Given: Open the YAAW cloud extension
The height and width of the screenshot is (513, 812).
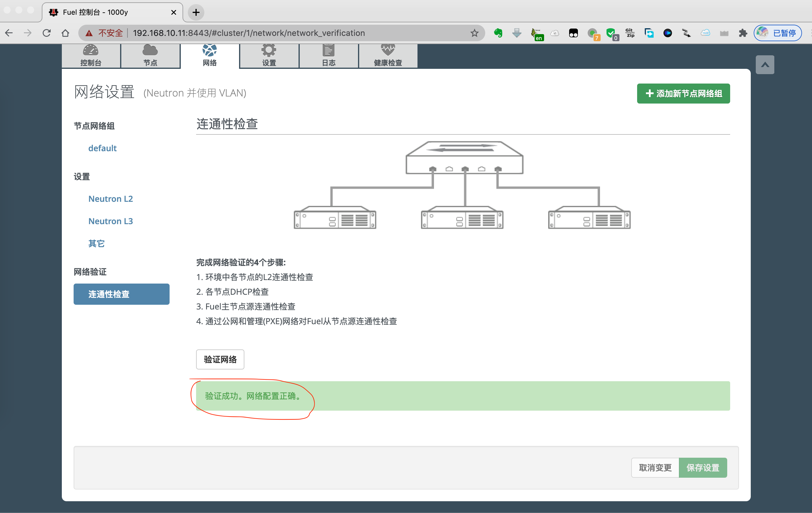Looking at the screenshot, I should [705, 33].
